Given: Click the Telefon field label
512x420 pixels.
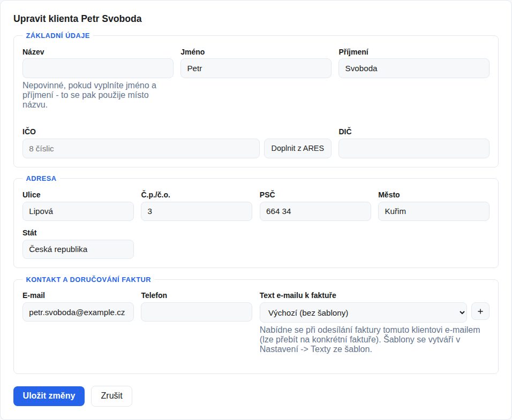Looking at the screenshot, I should click(x=154, y=295).
